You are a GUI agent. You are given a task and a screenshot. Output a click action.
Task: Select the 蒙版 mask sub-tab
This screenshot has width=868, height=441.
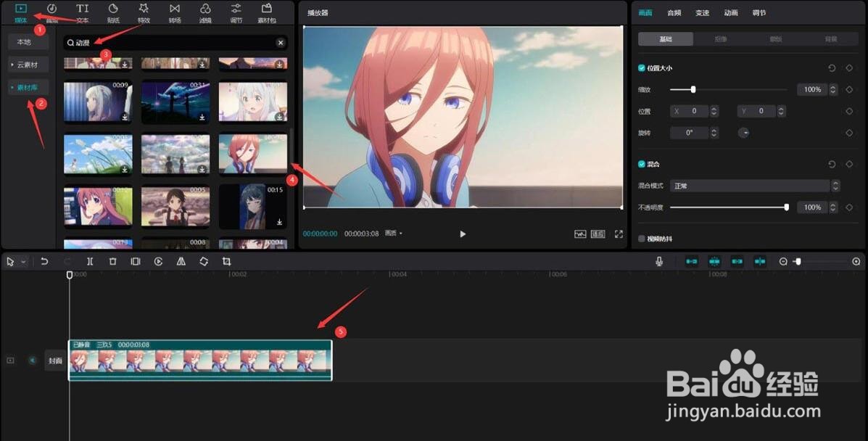(776, 38)
